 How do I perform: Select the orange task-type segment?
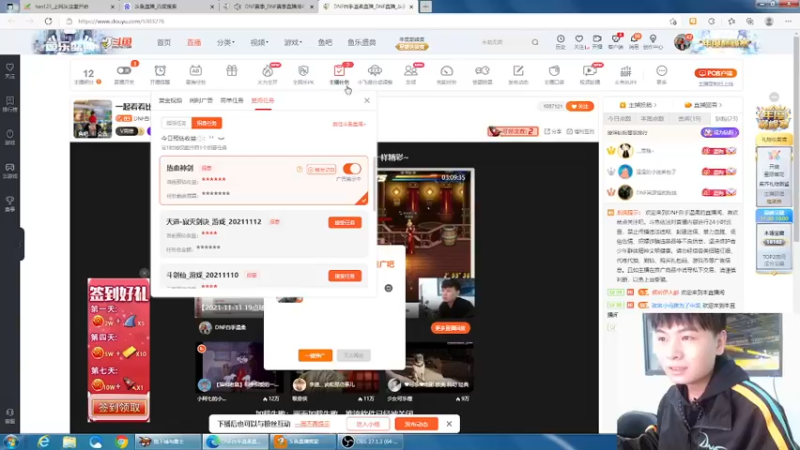pyautogui.click(x=207, y=123)
